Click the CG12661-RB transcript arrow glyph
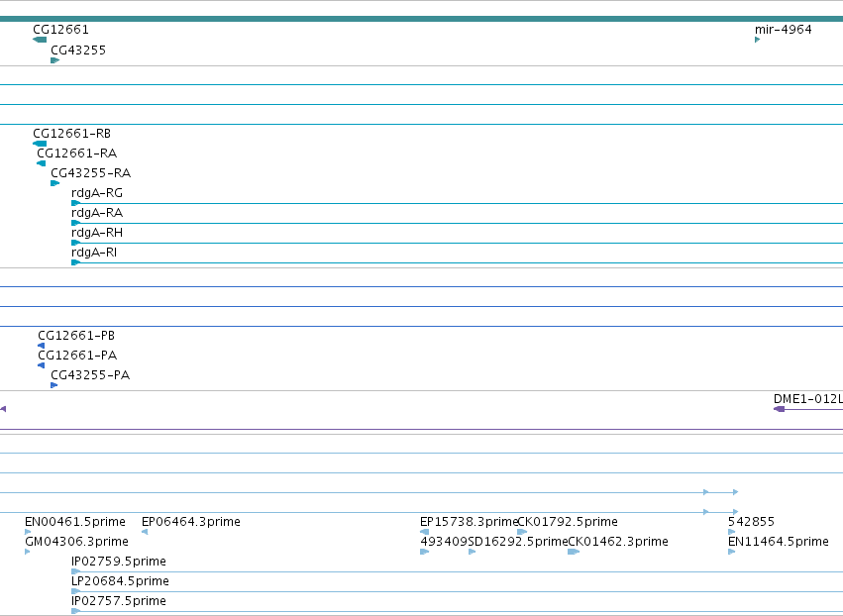Viewport: 843px width, 616px height. click(x=40, y=144)
